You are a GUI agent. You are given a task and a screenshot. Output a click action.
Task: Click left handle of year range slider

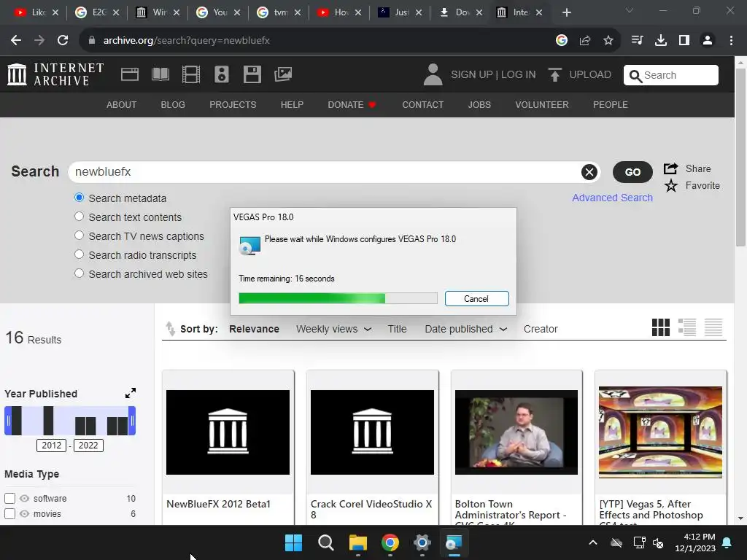(x=7, y=421)
